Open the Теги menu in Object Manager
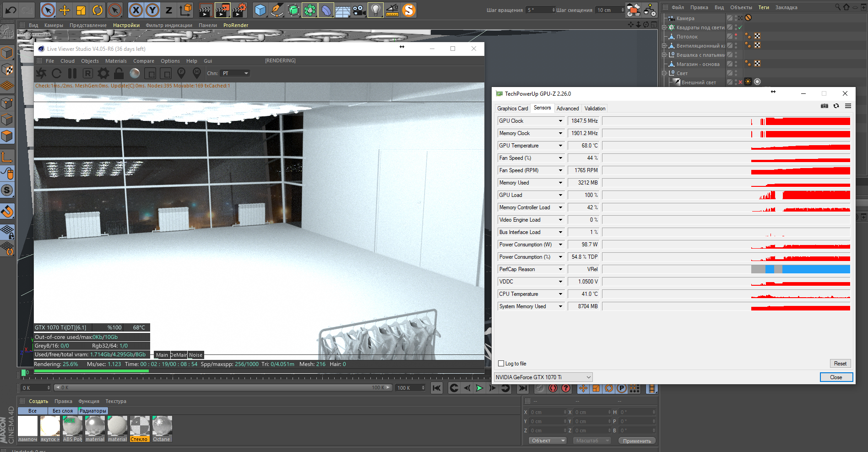Viewport: 868px width, 452px height. (x=764, y=7)
